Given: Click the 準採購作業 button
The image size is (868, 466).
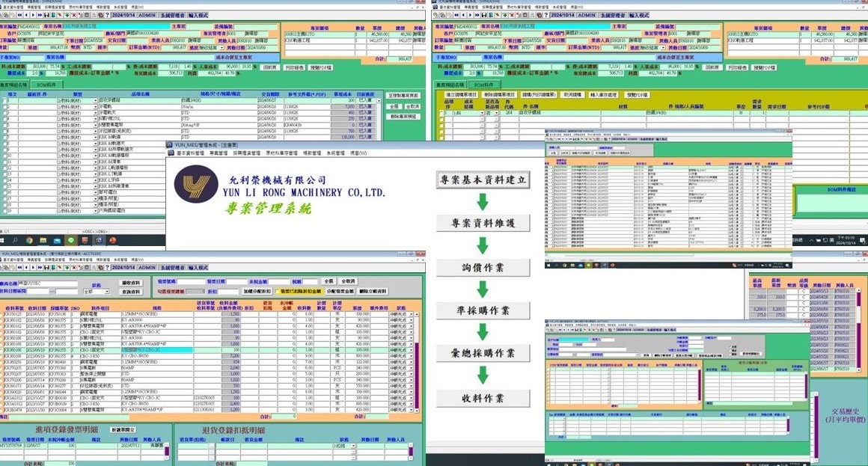Looking at the screenshot, I should point(483,310).
